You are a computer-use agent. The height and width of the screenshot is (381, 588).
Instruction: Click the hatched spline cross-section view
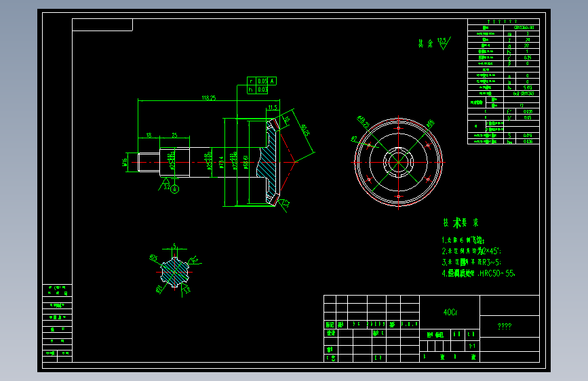click(175, 273)
